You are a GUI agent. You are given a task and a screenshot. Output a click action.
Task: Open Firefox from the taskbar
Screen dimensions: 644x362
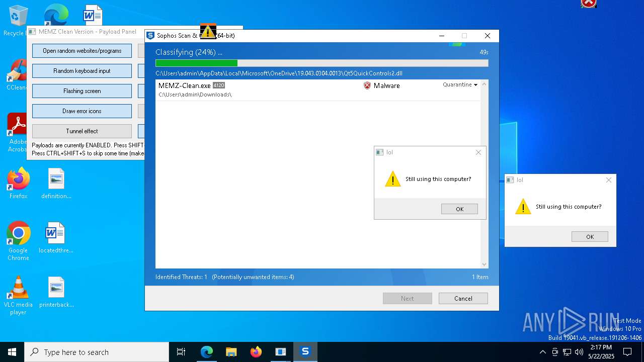click(256, 352)
